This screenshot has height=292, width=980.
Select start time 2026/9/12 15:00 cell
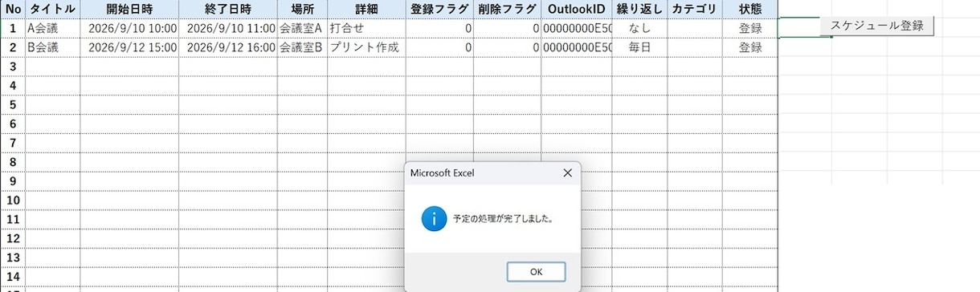point(129,47)
